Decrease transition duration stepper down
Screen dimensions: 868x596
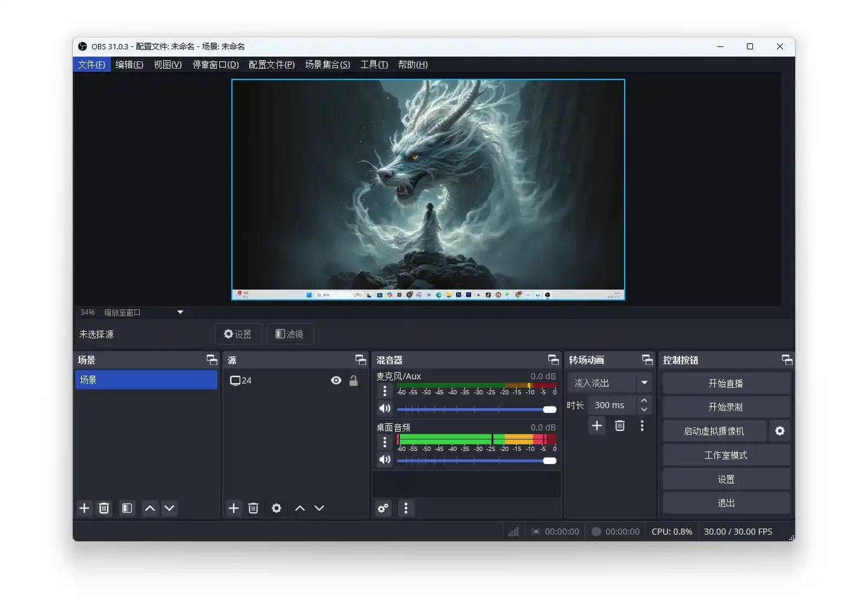pyautogui.click(x=644, y=410)
